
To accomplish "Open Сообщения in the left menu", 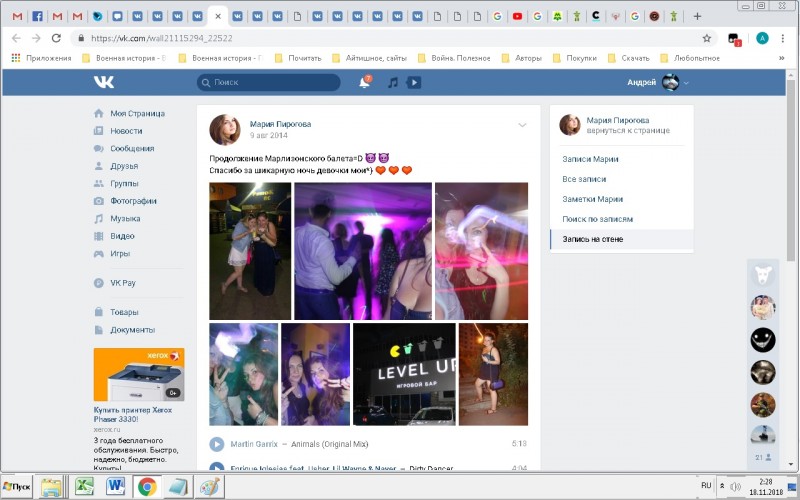I will (131, 148).
